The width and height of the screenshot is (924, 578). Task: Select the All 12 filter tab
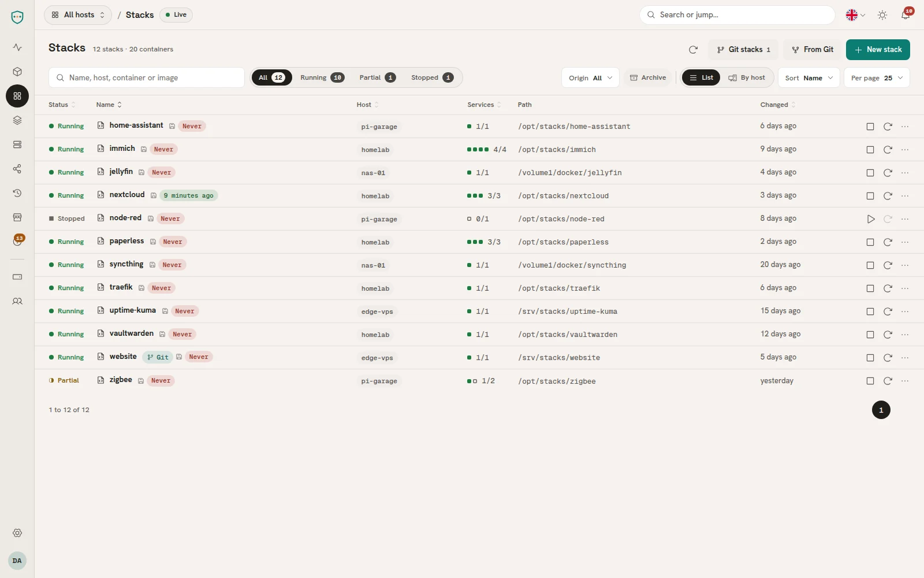coord(271,77)
